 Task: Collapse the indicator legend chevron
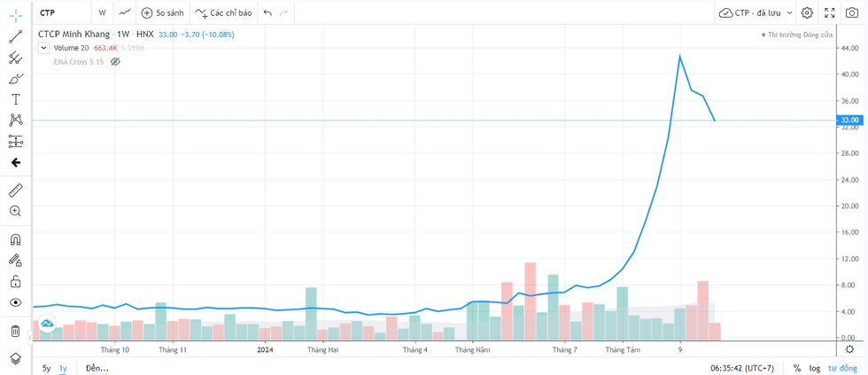(x=43, y=48)
